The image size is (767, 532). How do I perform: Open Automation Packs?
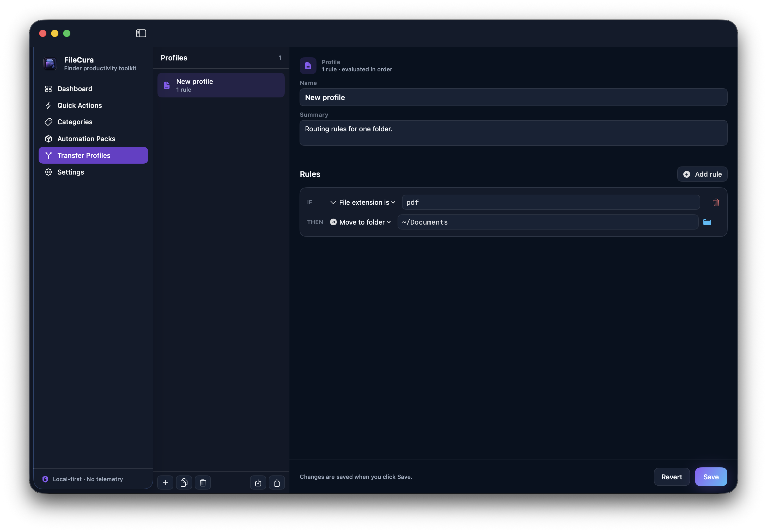click(x=93, y=139)
